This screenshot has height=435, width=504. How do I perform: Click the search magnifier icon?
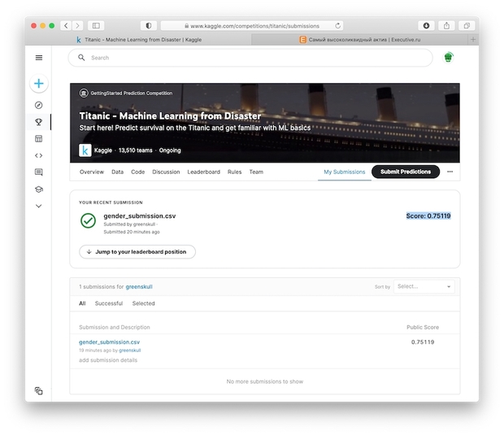[81, 58]
